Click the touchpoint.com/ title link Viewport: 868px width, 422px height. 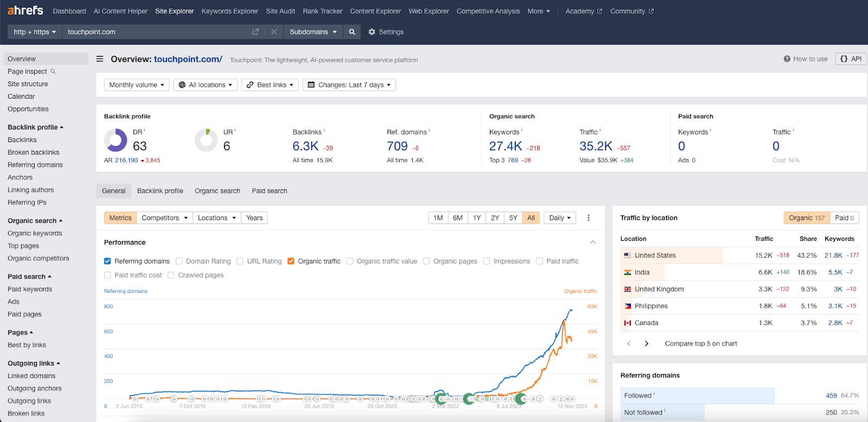188,59
